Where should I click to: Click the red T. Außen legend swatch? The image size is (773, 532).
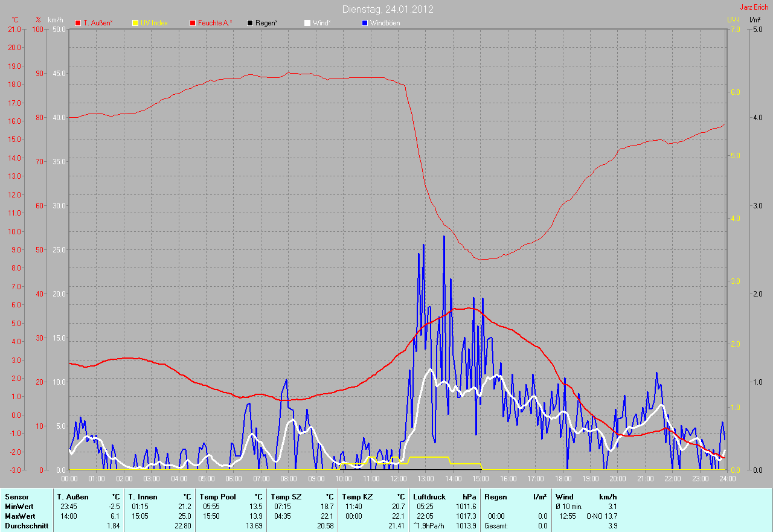click(x=78, y=23)
